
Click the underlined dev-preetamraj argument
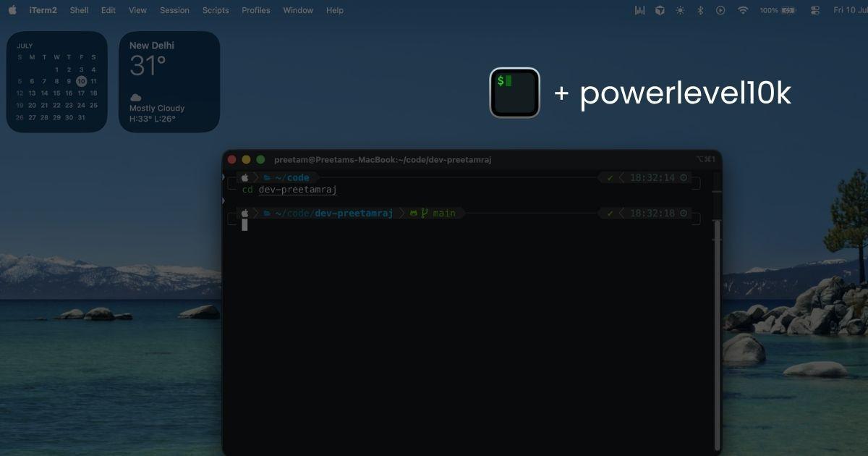pos(298,190)
